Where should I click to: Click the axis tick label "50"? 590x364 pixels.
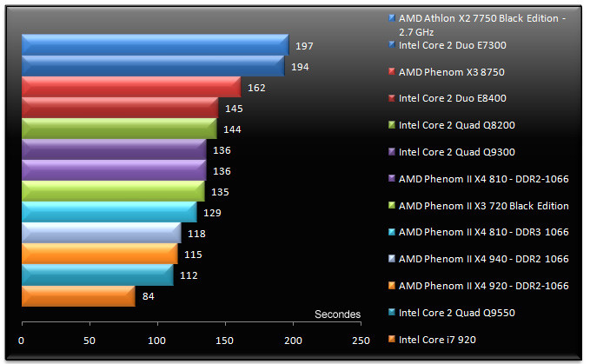pos(89,341)
